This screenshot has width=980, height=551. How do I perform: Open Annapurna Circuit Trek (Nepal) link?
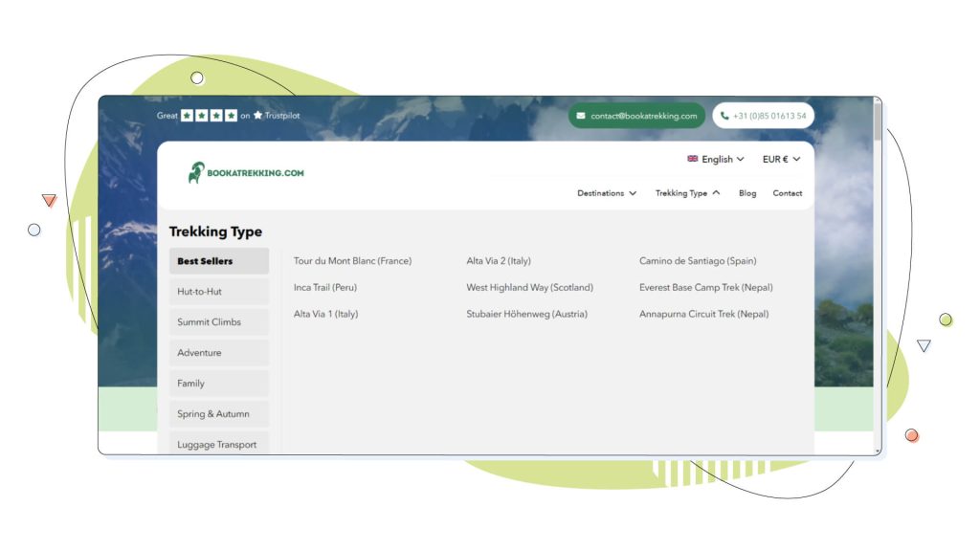703,314
